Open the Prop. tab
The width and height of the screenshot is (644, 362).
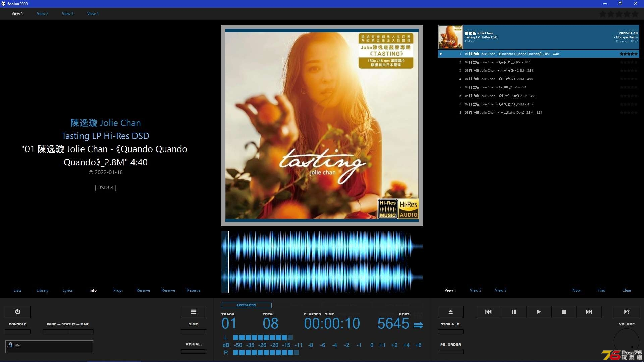[118, 290]
